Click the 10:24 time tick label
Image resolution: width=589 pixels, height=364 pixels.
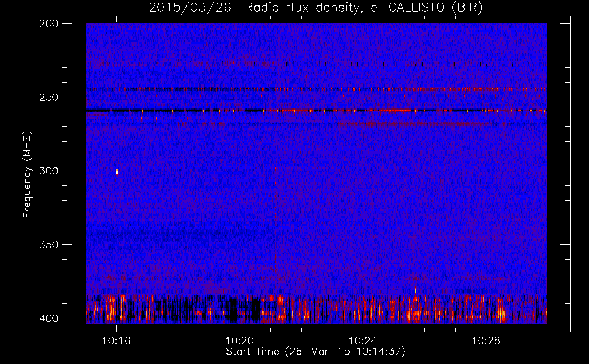[363, 341]
